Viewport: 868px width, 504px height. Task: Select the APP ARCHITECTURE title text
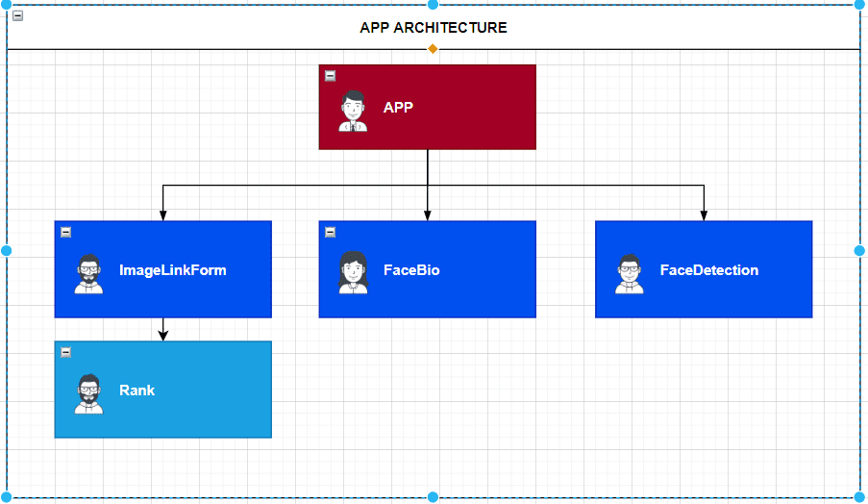(433, 28)
